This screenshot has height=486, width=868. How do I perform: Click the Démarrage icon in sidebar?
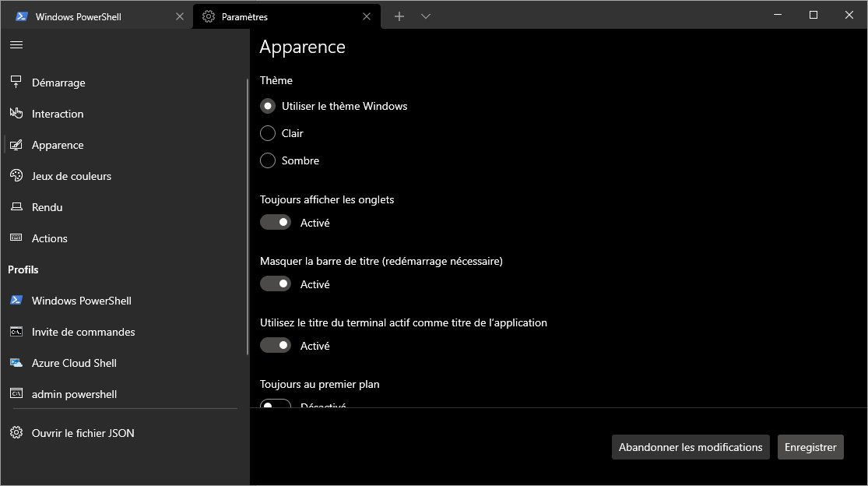point(16,83)
